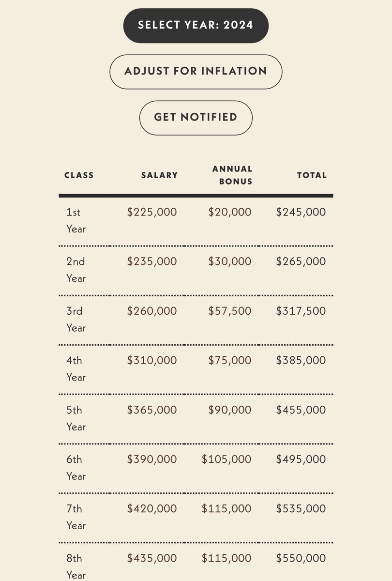Click the $245,000 first-year total
392x581 pixels.
301,212
